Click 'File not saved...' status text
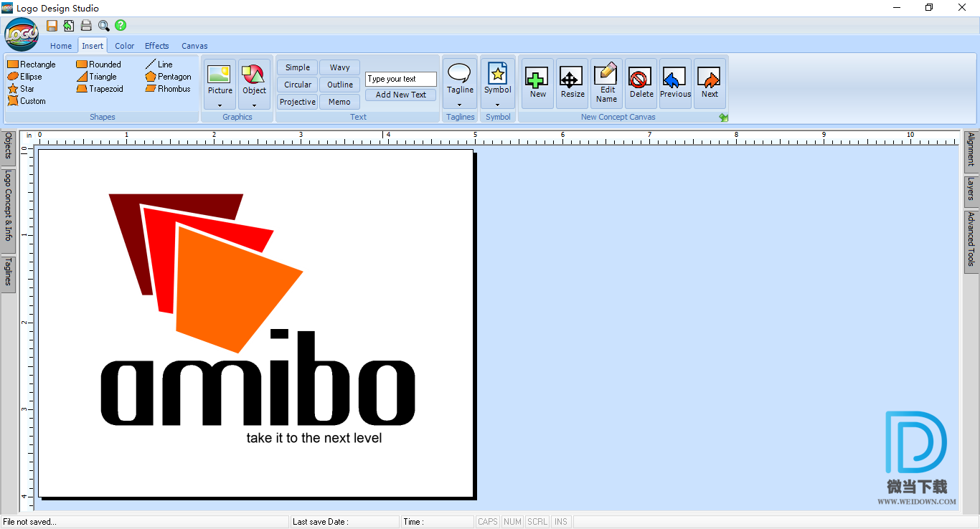 click(x=30, y=522)
